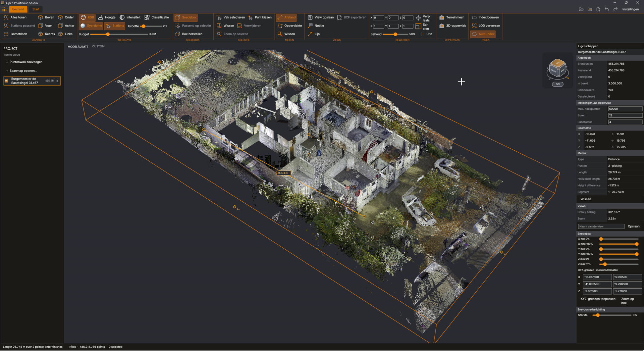Open the Start ribbon tab

point(36,9)
